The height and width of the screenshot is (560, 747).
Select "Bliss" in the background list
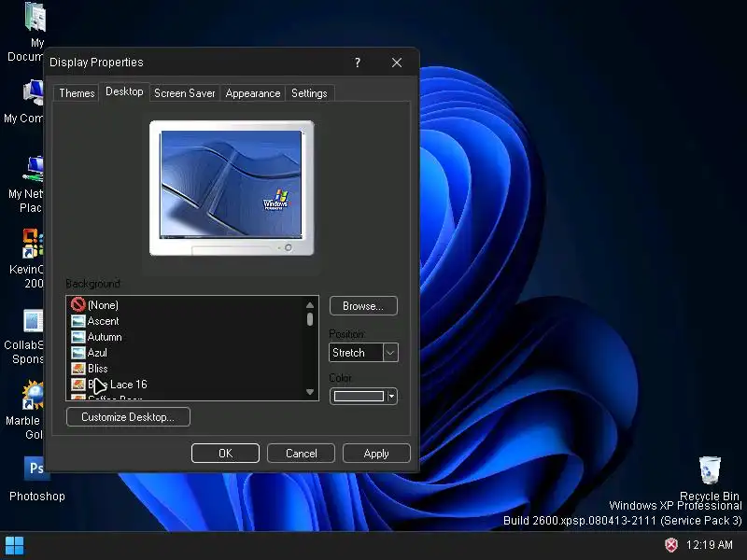tap(98, 369)
